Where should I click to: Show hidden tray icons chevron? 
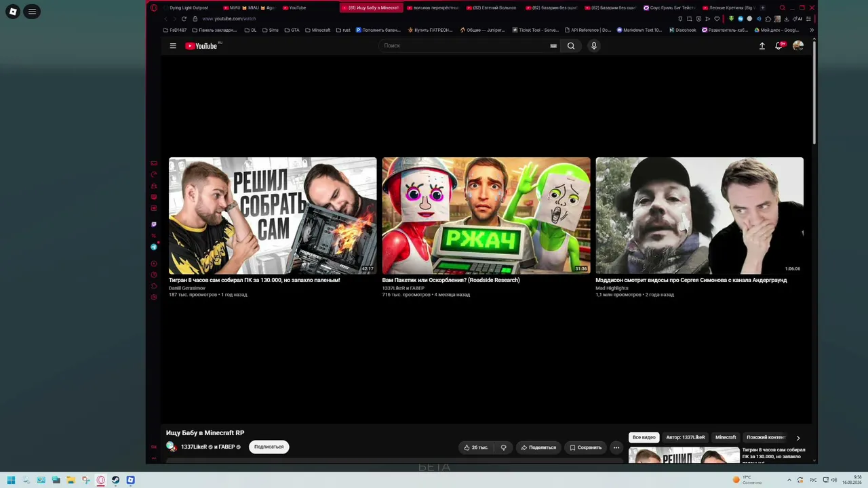pyautogui.click(x=789, y=480)
